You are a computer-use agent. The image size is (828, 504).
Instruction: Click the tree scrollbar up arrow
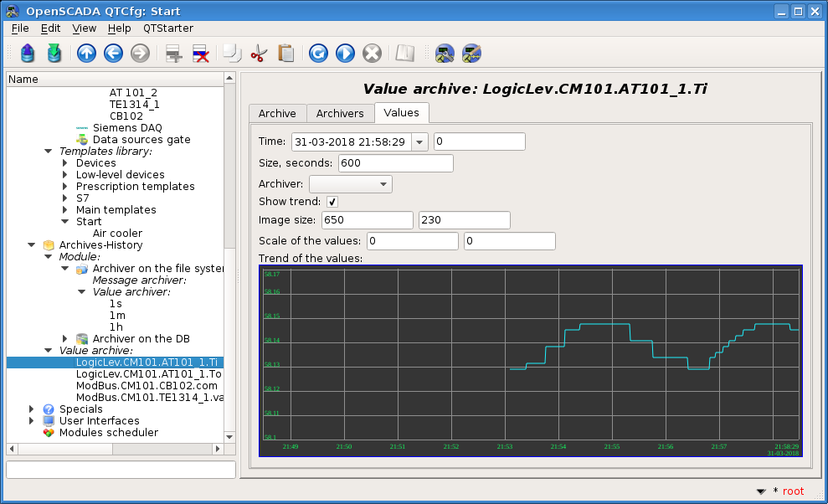[229, 78]
